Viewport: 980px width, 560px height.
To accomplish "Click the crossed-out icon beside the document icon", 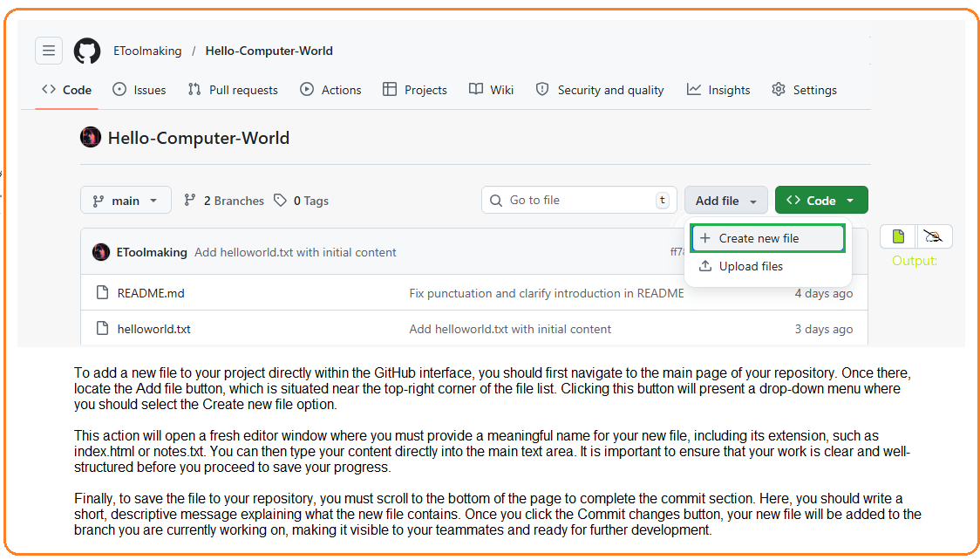I will click(934, 236).
